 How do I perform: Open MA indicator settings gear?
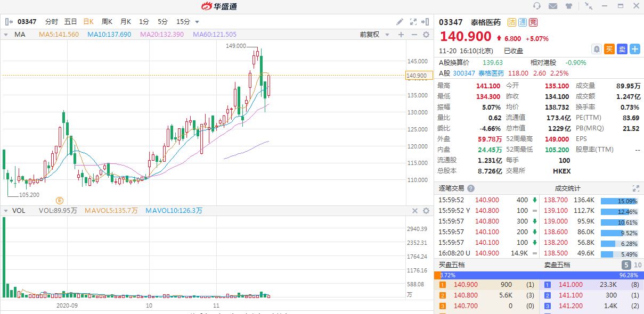click(426, 35)
